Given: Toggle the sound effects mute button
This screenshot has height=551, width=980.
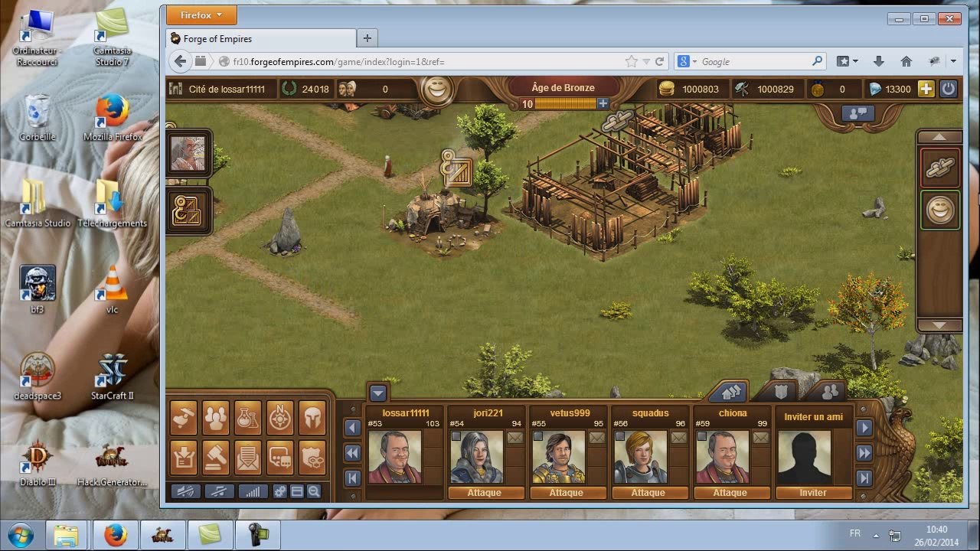Looking at the screenshot, I should [185, 491].
